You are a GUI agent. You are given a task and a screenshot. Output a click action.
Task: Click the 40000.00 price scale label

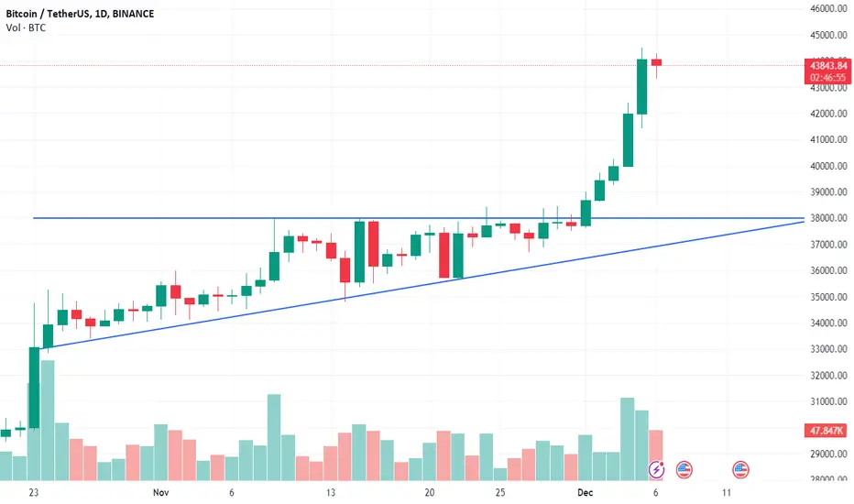coord(828,166)
